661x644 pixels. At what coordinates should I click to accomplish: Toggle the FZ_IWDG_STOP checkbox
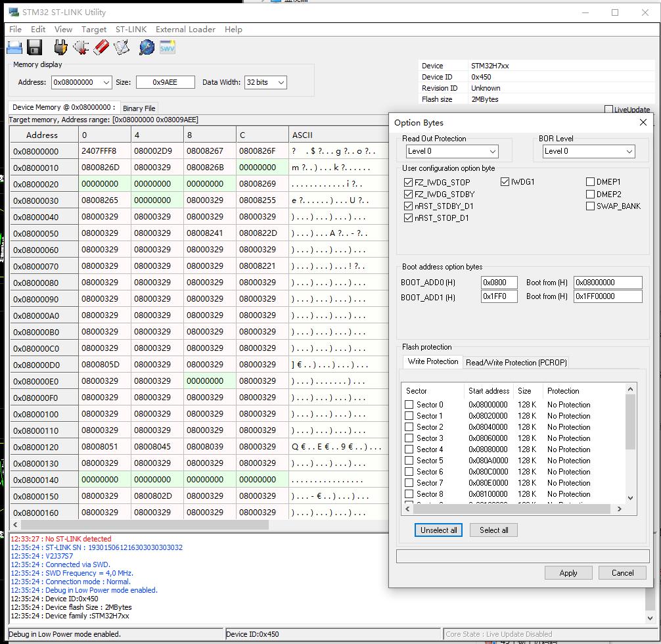tap(408, 182)
